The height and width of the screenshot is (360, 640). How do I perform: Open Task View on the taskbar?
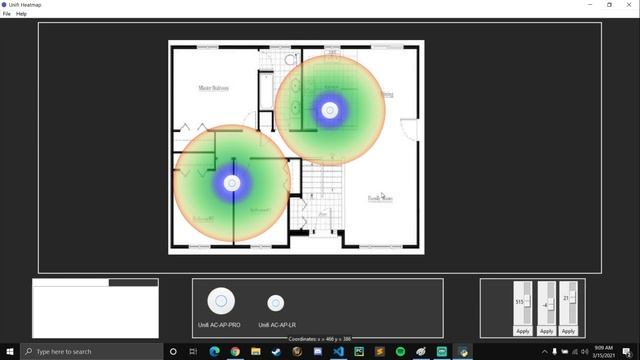coord(193,351)
